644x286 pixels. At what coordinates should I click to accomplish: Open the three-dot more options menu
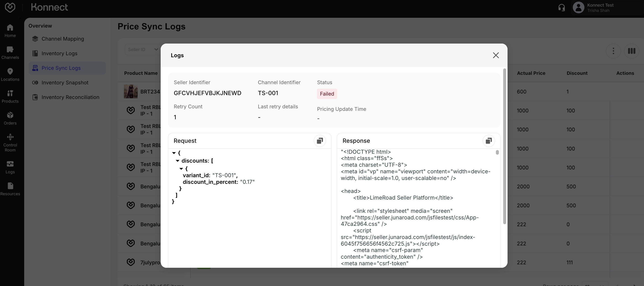[x=613, y=51]
